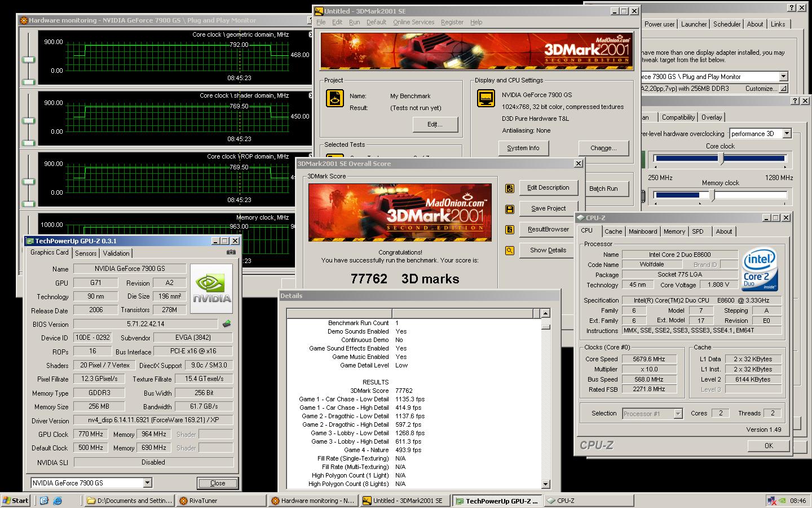
Task: Open the Mainboard tab in CPU-Z
Action: tap(643, 231)
